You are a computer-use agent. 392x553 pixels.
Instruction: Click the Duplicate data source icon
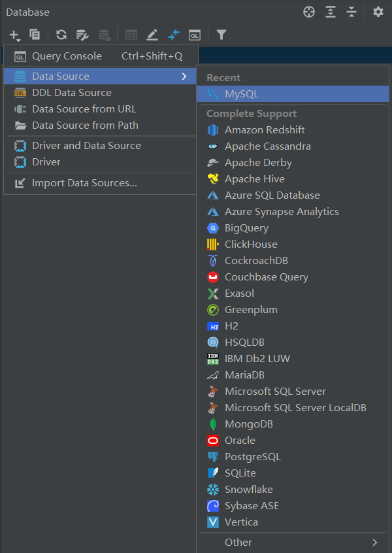point(35,35)
